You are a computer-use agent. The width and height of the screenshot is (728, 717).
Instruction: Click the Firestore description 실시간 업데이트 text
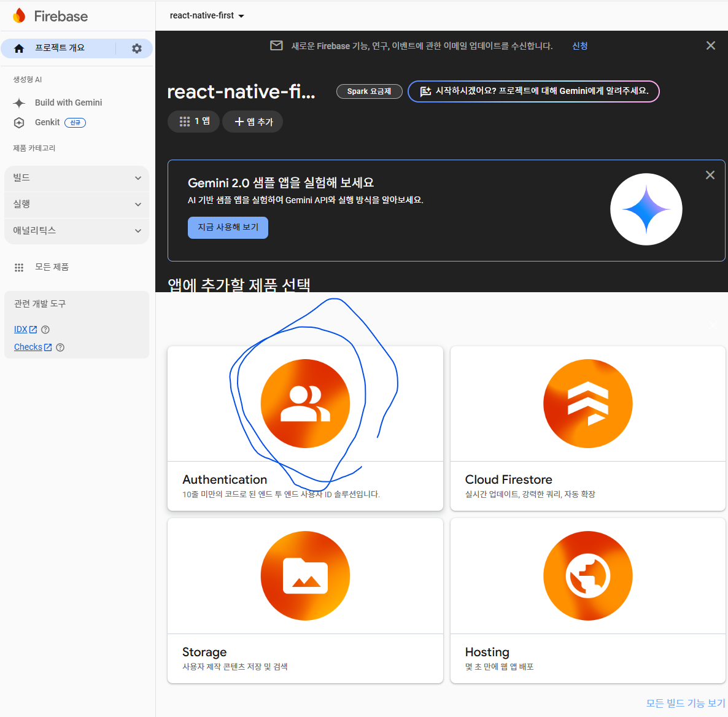pyautogui.click(x=530, y=495)
